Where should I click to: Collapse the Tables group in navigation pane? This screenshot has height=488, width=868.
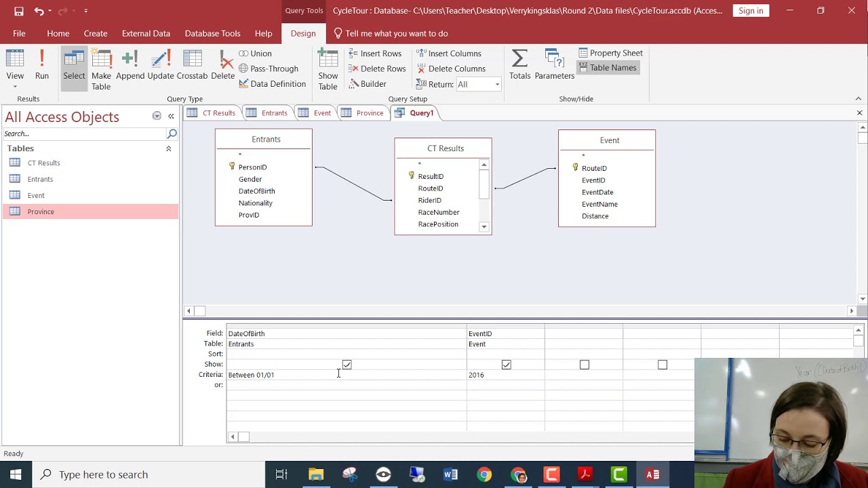169,148
